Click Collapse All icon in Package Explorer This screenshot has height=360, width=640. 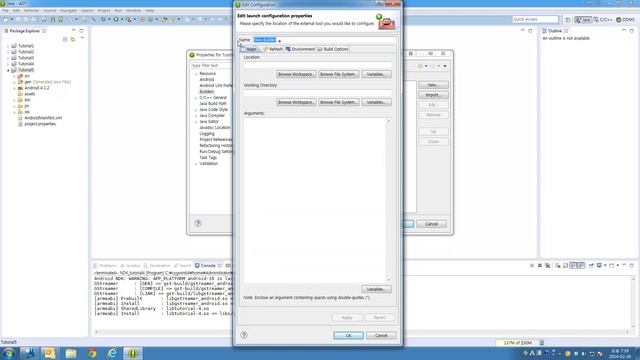[x=65, y=39]
